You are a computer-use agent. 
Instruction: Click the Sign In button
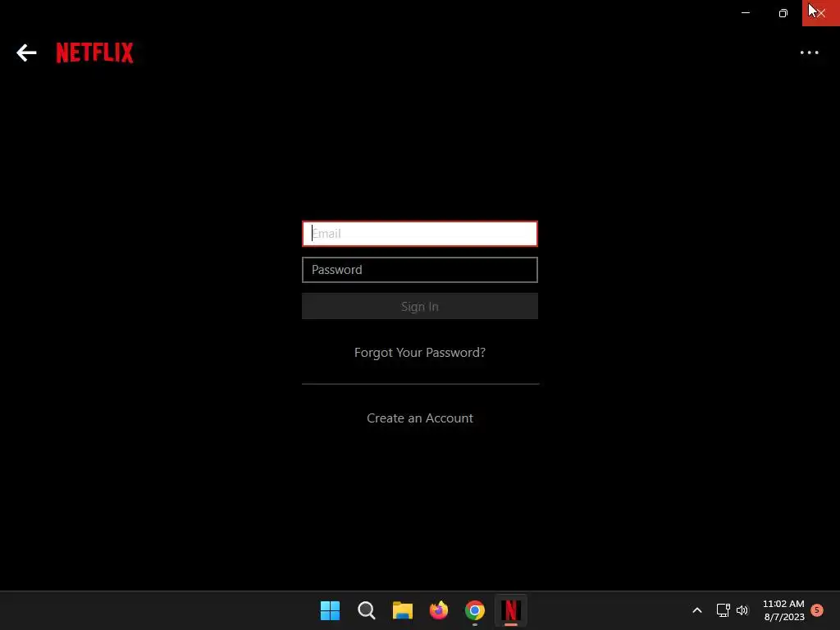tap(419, 306)
